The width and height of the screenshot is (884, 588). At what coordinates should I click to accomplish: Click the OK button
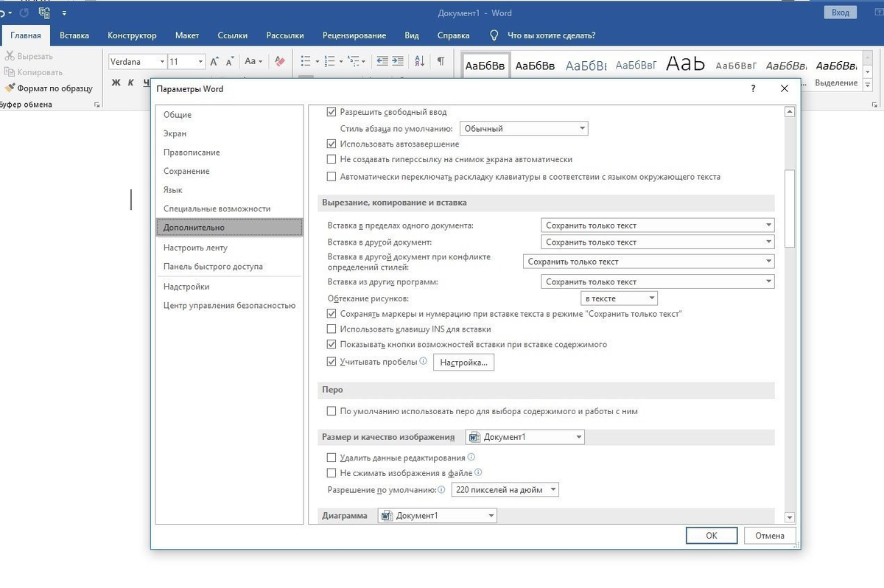click(x=711, y=536)
